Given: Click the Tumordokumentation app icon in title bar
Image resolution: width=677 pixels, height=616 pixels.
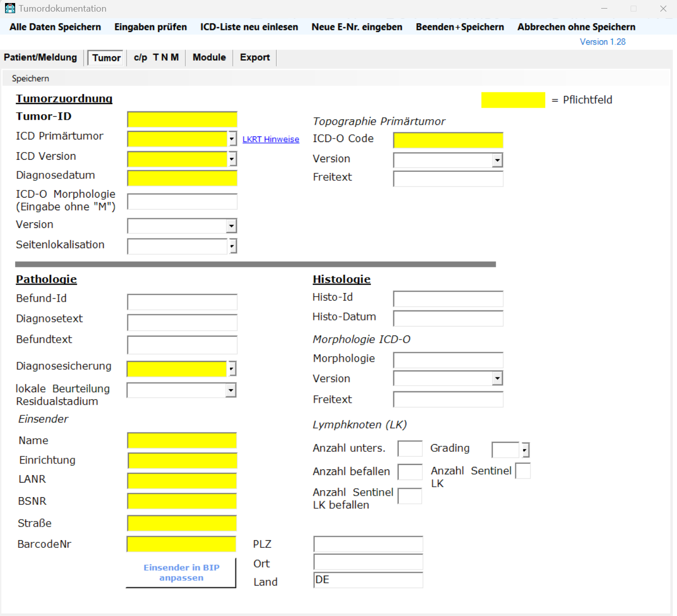Looking at the screenshot, I should pos(10,8).
